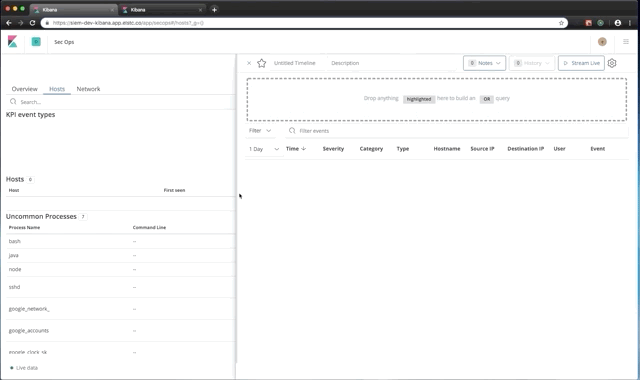Click Sec Ops breadcrumb link

tap(64, 42)
